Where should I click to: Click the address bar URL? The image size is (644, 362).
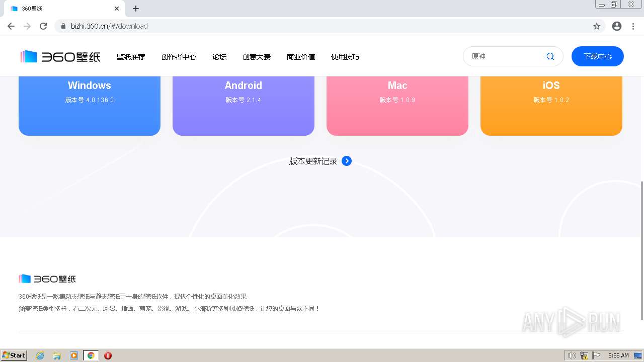click(109, 26)
